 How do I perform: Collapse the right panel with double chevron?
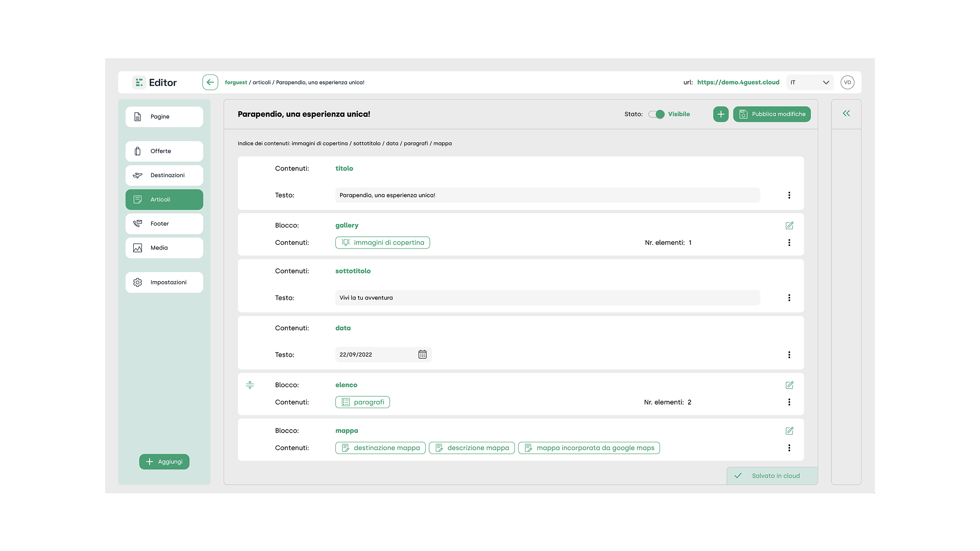[x=846, y=113]
